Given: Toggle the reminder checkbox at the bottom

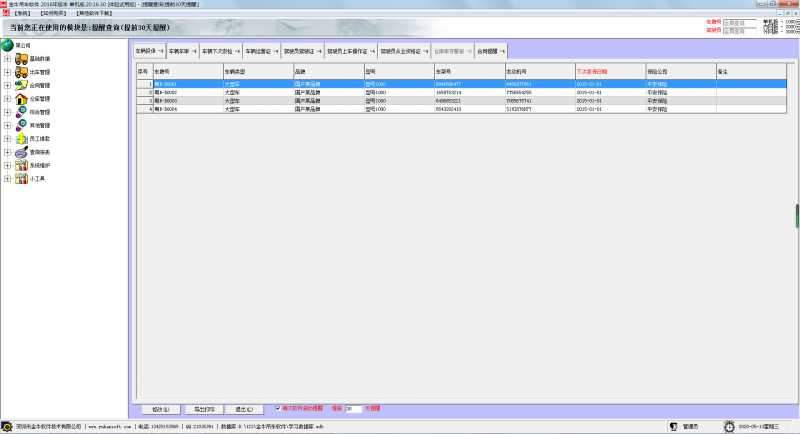Looking at the screenshot, I should coord(278,408).
